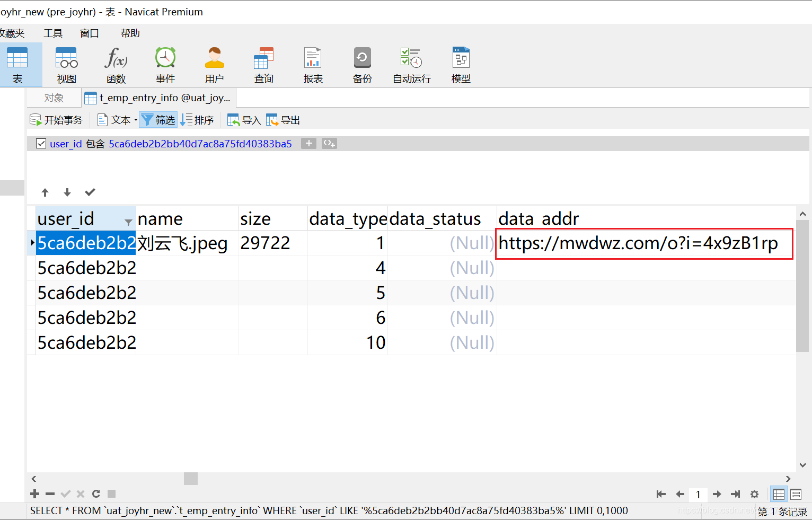Open the record limit settings gear
The height and width of the screenshot is (520, 812).
[x=754, y=494]
